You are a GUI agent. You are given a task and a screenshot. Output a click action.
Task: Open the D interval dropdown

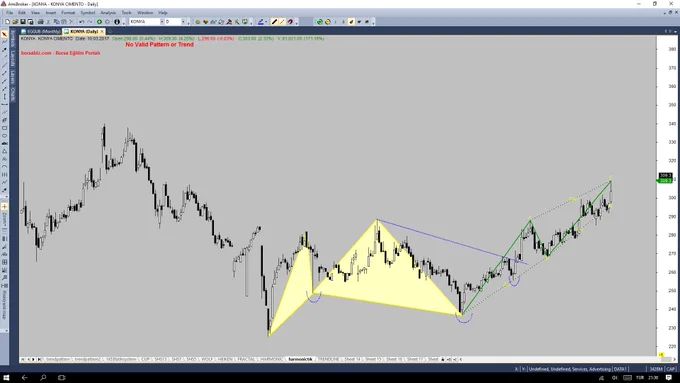pos(183,22)
